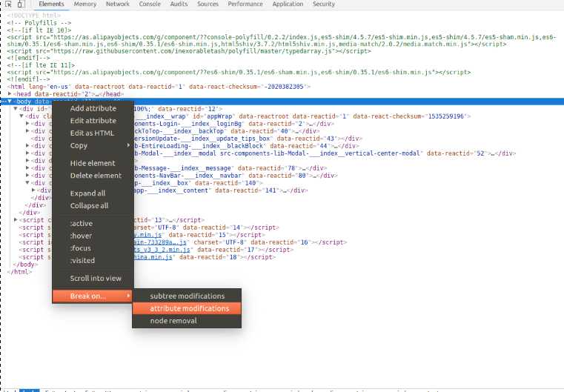Expand the blackBlock div node

click(27, 146)
